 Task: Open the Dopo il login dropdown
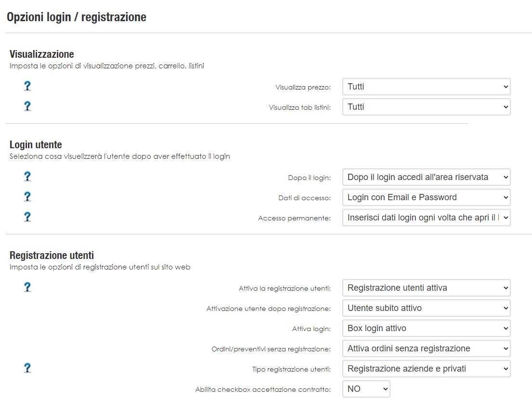(x=427, y=177)
